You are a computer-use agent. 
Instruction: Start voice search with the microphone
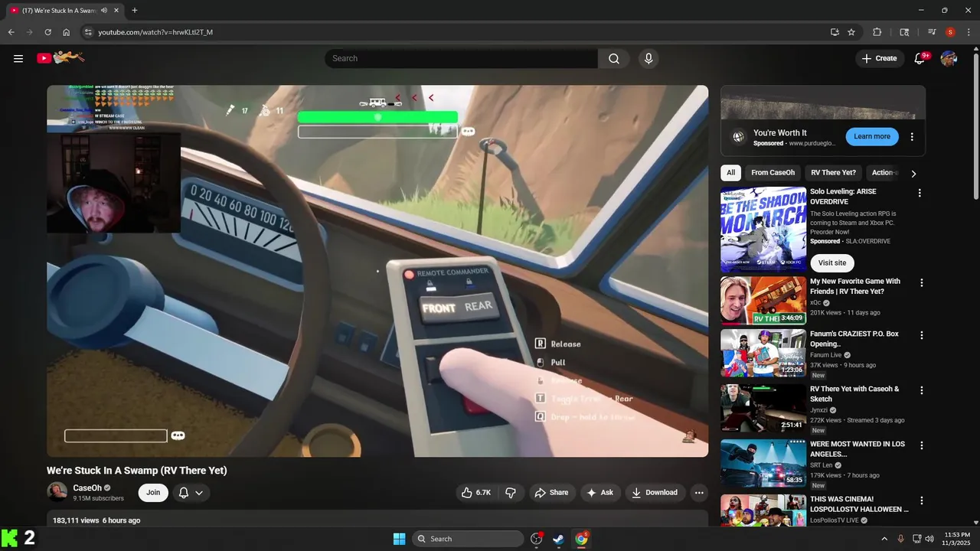tap(648, 58)
